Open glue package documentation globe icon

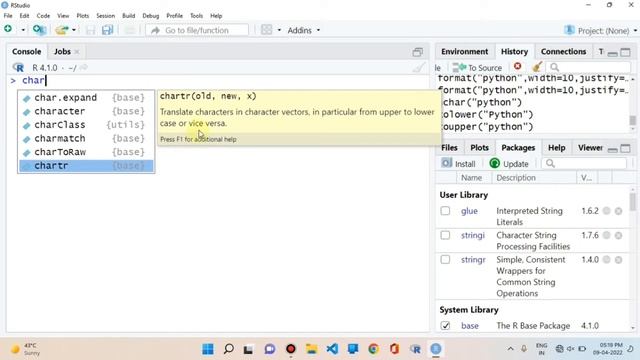click(x=607, y=211)
